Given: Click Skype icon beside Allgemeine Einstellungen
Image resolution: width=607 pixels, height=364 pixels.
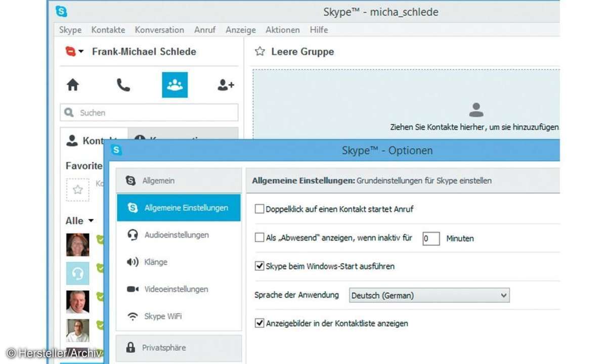Looking at the screenshot, I should 133,208.
